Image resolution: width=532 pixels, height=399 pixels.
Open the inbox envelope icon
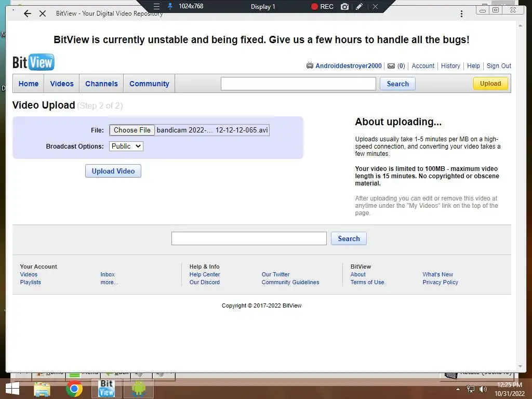pyautogui.click(x=391, y=66)
